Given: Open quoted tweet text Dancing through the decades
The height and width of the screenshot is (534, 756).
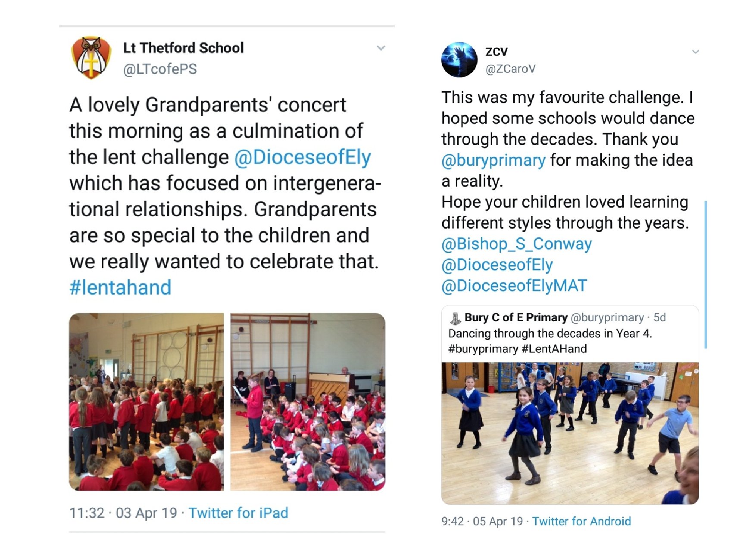Looking at the screenshot, I should (550, 333).
